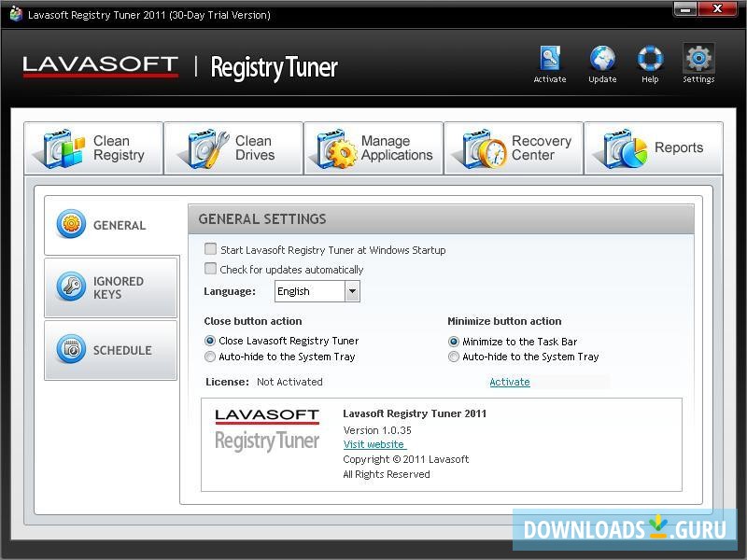The width and height of the screenshot is (747, 560).
Task: Switch to the IGNORED KEYS tab
Action: (x=110, y=287)
